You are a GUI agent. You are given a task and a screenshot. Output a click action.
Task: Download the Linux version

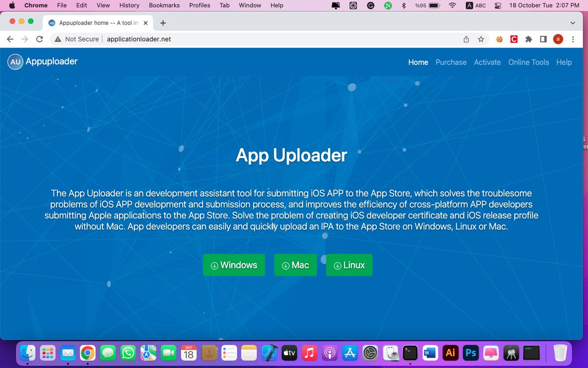coord(349,265)
